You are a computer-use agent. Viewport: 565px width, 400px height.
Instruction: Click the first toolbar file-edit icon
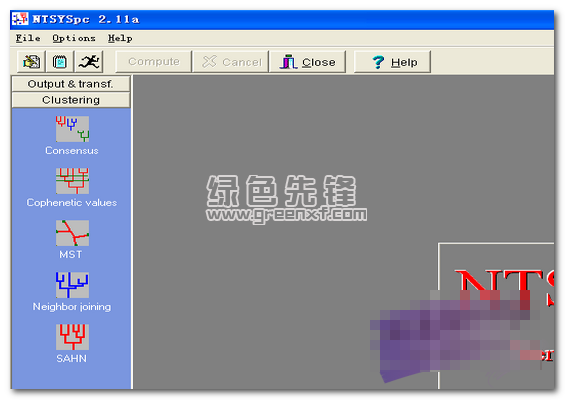[31, 62]
